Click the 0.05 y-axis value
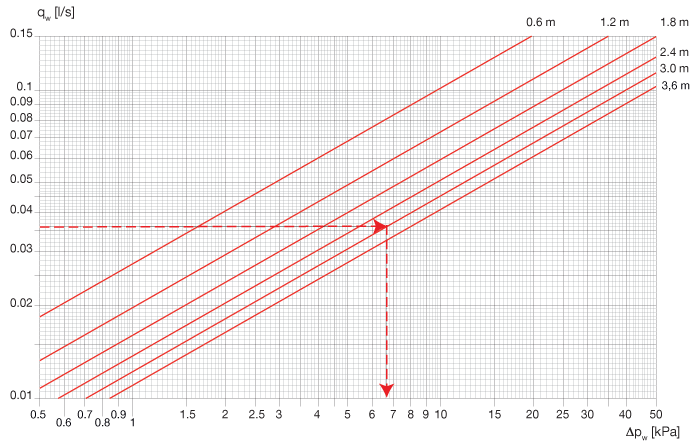Viewport: 700px width, 447px height. pyautogui.click(x=21, y=180)
